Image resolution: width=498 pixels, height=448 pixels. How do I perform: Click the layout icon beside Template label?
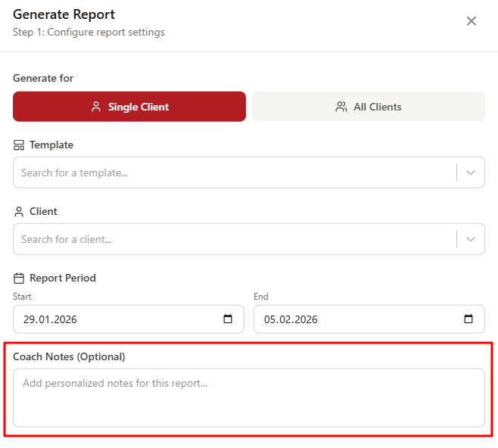tap(19, 145)
